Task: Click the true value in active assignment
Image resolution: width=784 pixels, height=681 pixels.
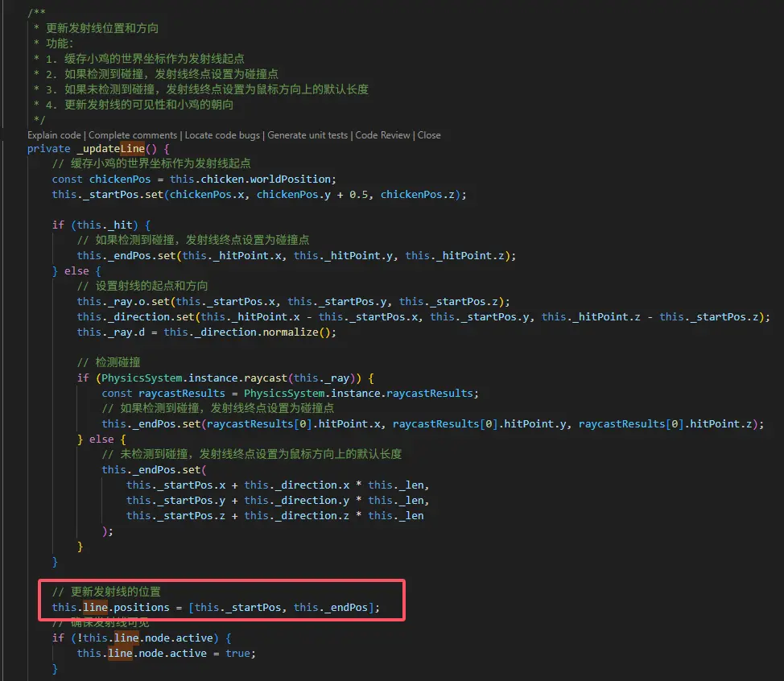Action: (x=237, y=653)
